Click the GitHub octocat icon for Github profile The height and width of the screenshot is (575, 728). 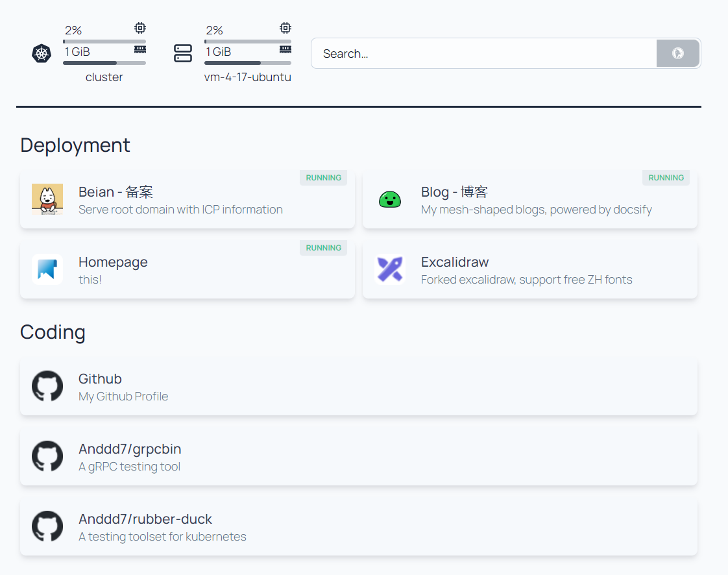point(47,386)
